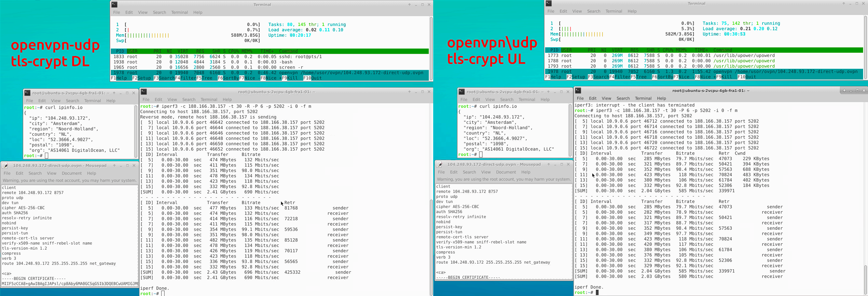
Task: Open the Help menu in the UL-side htop Terminal
Action: (x=632, y=11)
